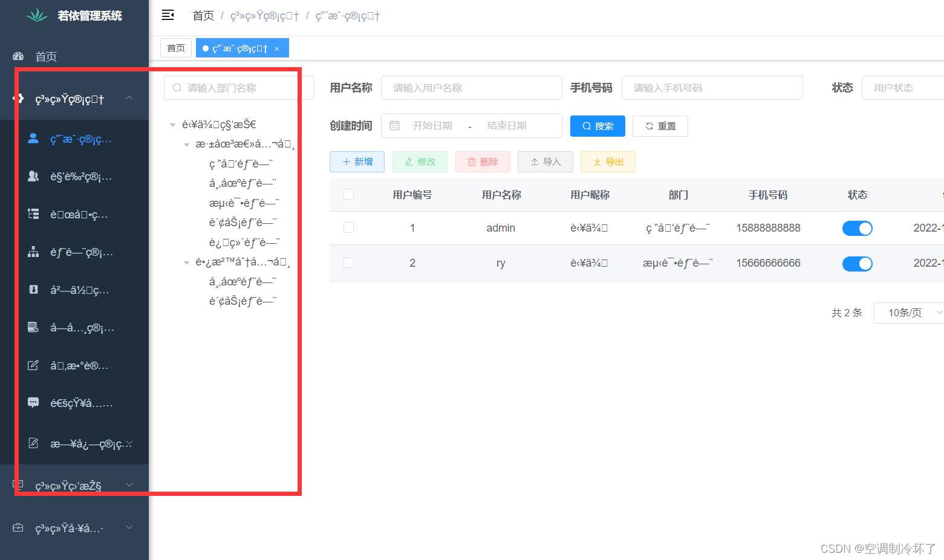Collapse the expanded sidebar menu chevron
Screen dimensions: 944x560
pos(129,97)
